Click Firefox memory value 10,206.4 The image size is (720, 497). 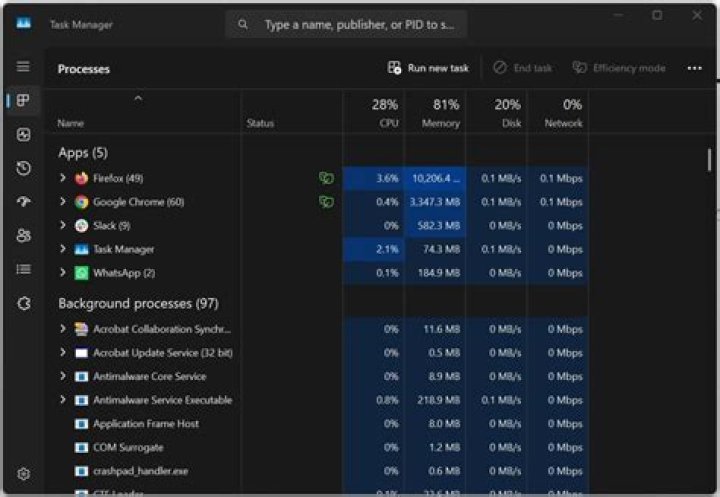436,178
